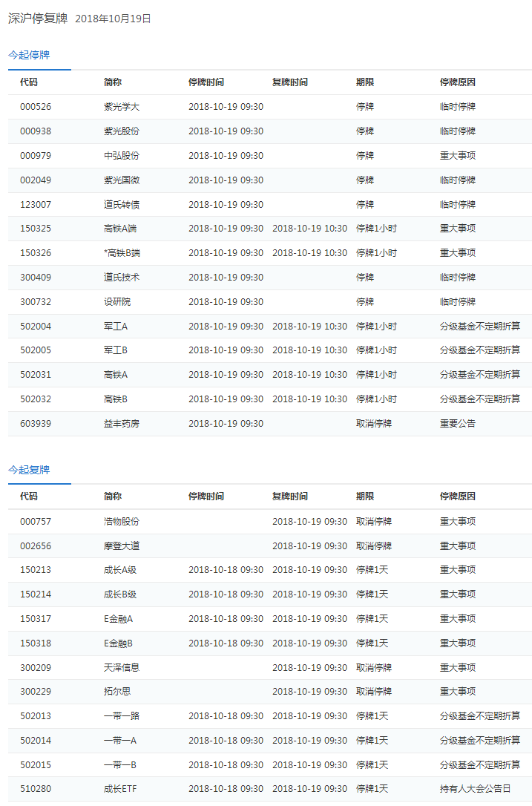Select the 军工A fund row name
Viewport: 532px width, 806px height.
pyautogui.click(x=116, y=327)
